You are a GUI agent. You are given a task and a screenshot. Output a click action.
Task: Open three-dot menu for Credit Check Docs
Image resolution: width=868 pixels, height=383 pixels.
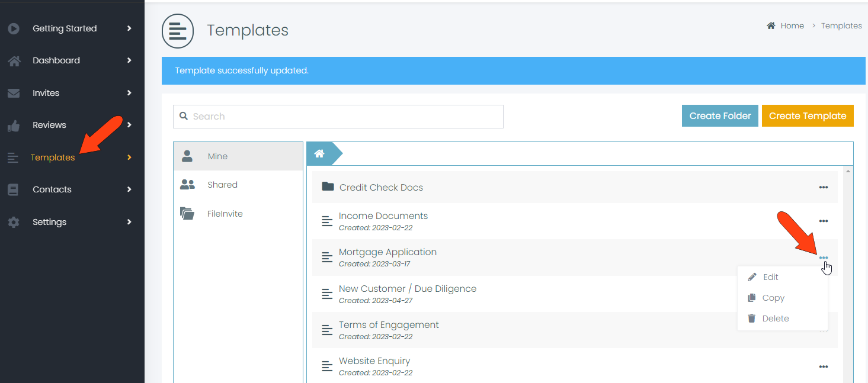[x=823, y=187]
